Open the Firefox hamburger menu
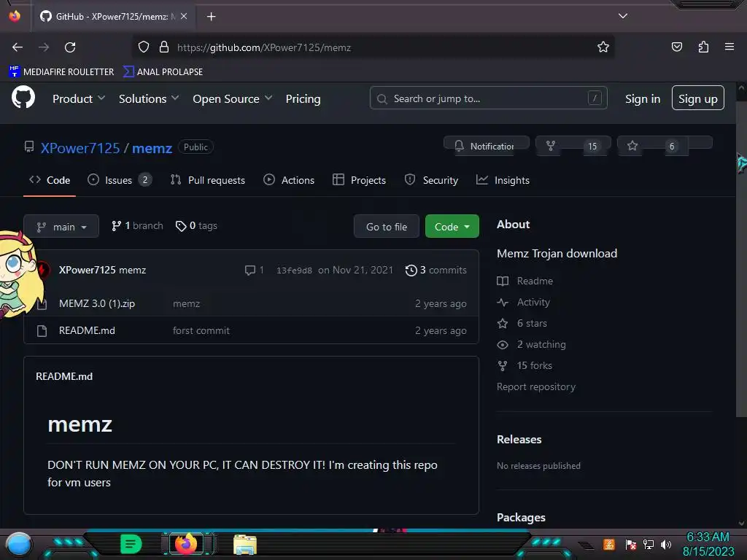747x560 pixels. click(729, 47)
